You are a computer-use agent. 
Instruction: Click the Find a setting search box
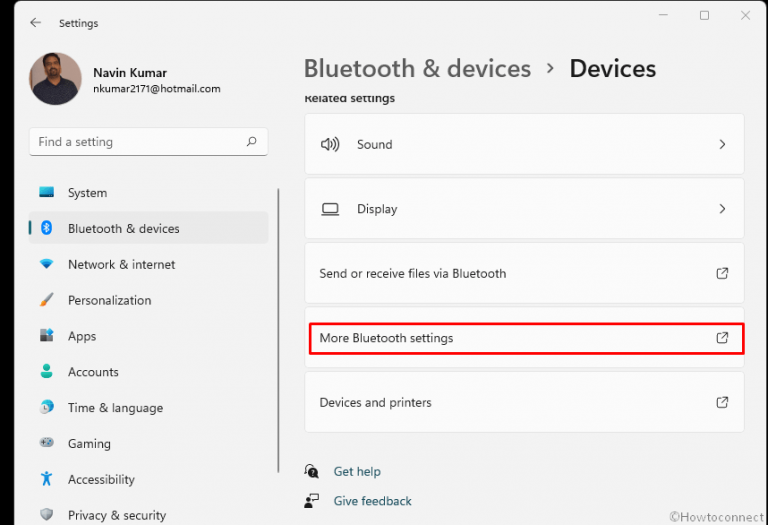pyautogui.click(x=148, y=142)
